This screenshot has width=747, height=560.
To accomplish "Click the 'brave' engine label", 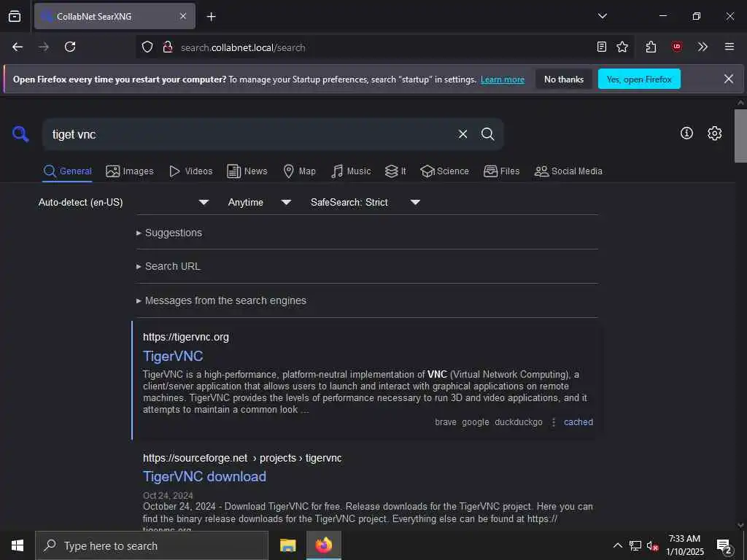I will pos(446,422).
